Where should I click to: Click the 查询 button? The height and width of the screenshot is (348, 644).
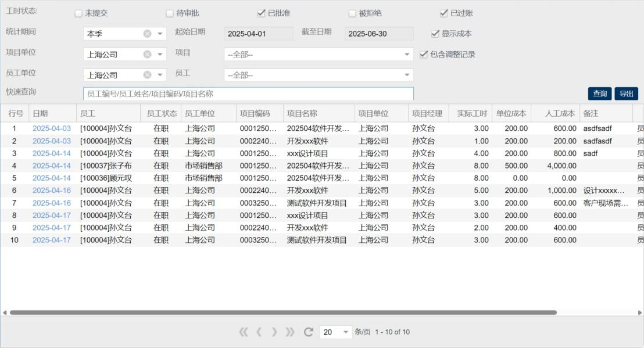point(600,94)
